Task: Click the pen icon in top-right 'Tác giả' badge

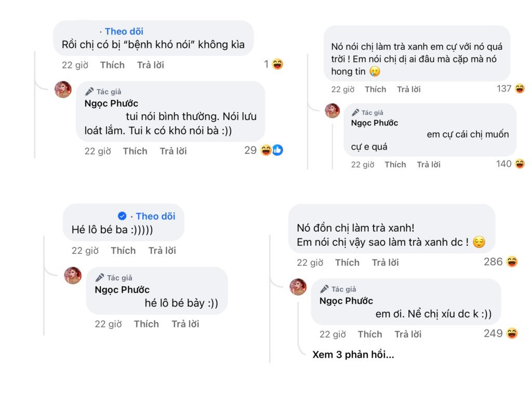Action: [x=355, y=112]
